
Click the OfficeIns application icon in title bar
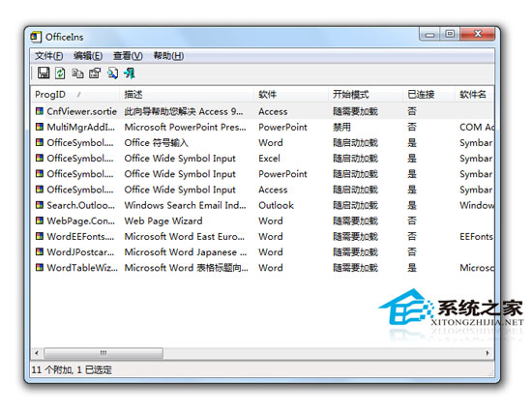pos(36,37)
